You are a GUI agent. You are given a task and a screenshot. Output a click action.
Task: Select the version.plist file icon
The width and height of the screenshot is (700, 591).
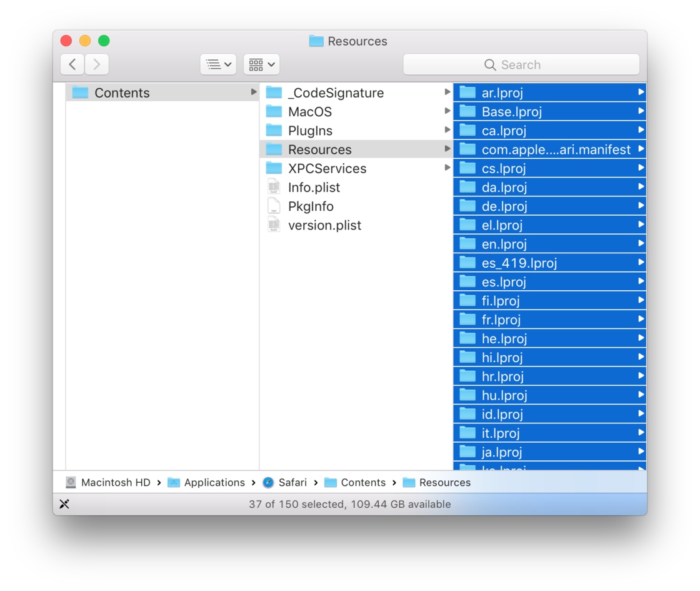point(274,225)
